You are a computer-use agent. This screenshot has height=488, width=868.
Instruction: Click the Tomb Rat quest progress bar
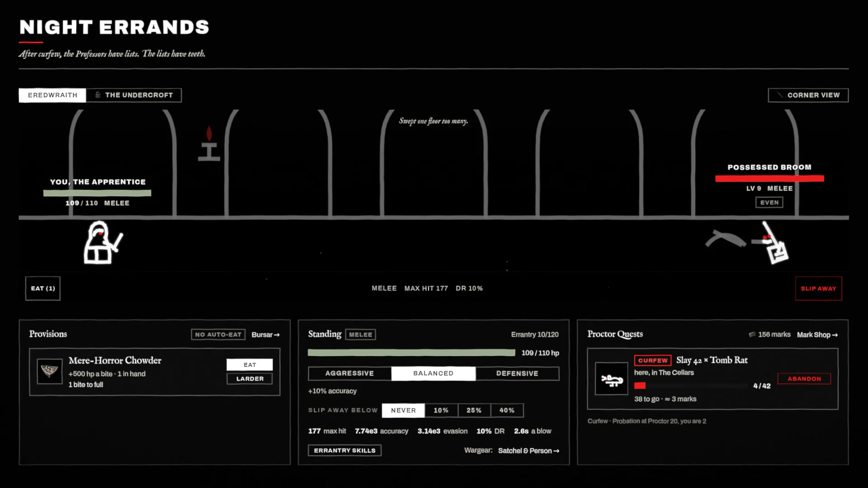[691, 385]
